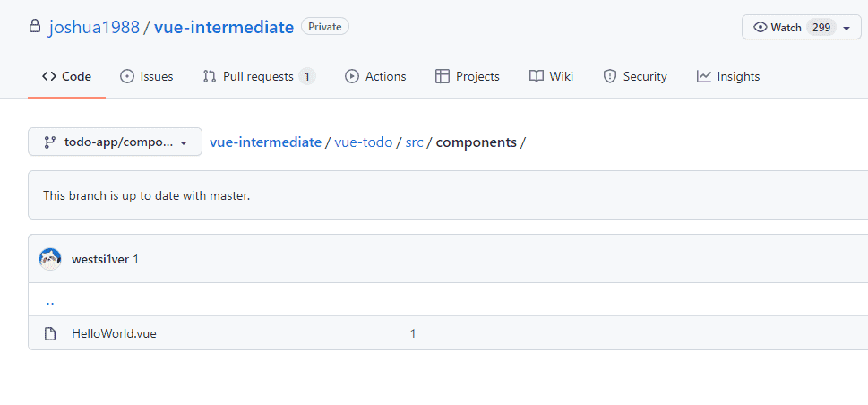This screenshot has width=868, height=405.
Task: Click the Wiki book icon
Action: [x=536, y=76]
